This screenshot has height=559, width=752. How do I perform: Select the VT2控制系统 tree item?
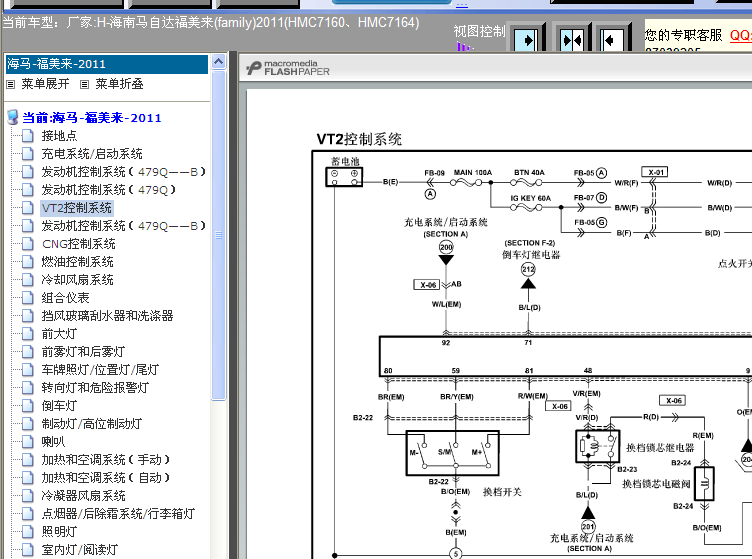pyautogui.click(x=77, y=208)
